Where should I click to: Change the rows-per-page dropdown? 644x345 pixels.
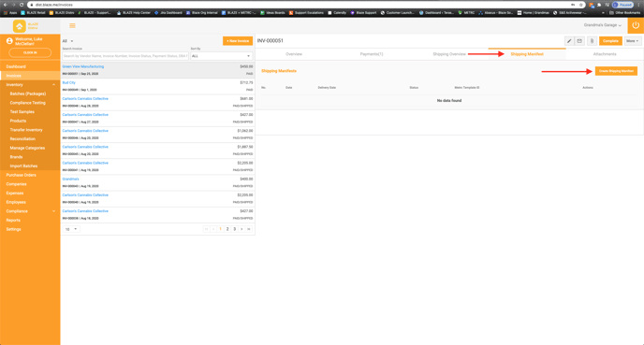pos(71,229)
